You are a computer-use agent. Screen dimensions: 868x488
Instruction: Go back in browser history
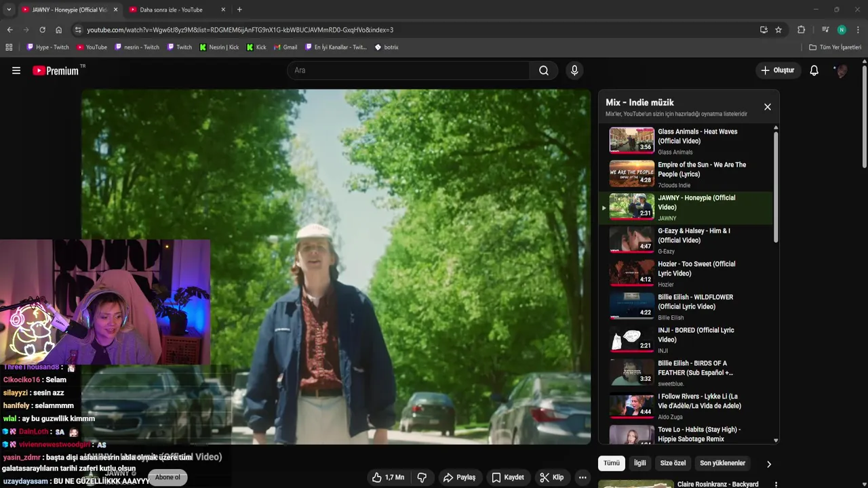[9, 30]
